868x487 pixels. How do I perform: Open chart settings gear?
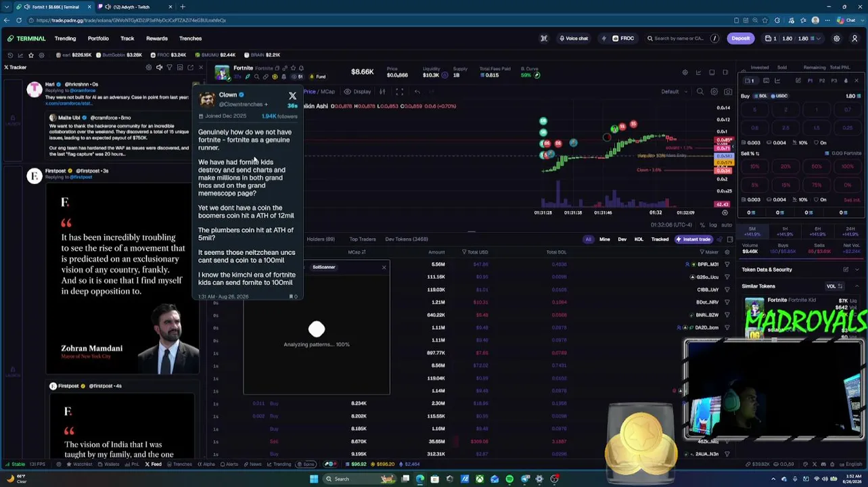pyautogui.click(x=714, y=91)
